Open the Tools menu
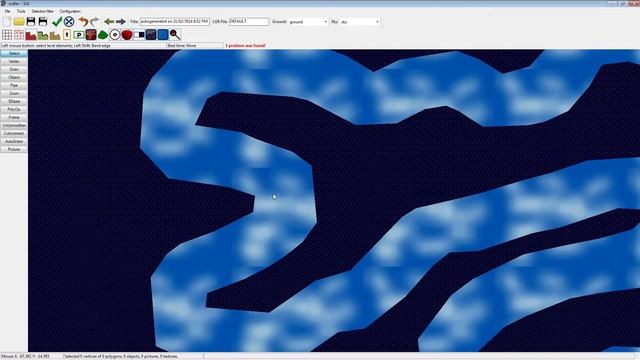Viewport: 640px width, 360px height. (x=21, y=11)
